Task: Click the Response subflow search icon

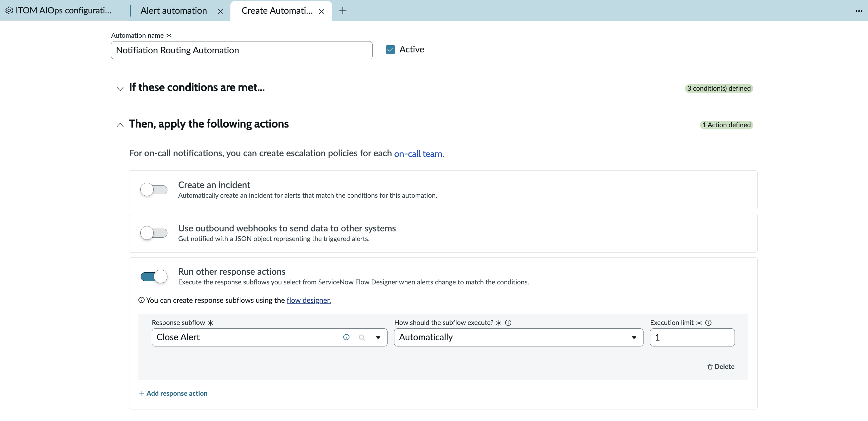Action: pos(362,337)
